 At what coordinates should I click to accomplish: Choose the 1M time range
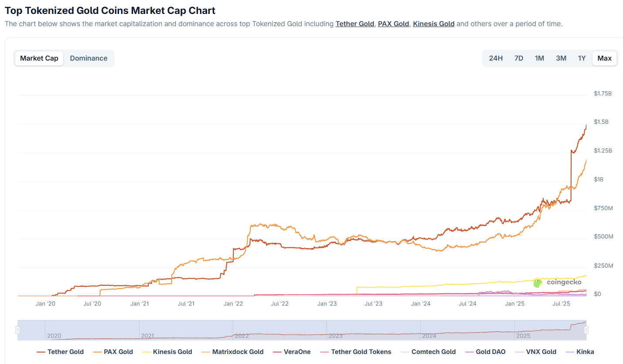(x=539, y=58)
